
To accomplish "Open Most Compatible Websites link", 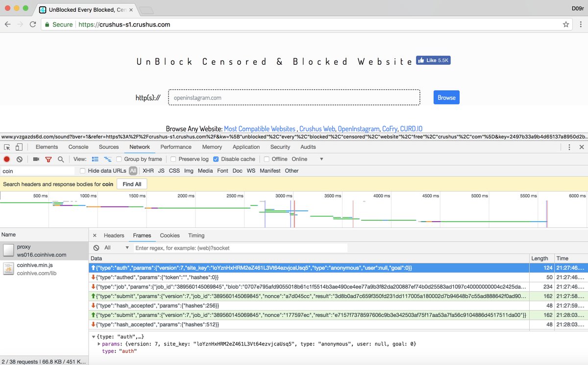I will (260, 129).
